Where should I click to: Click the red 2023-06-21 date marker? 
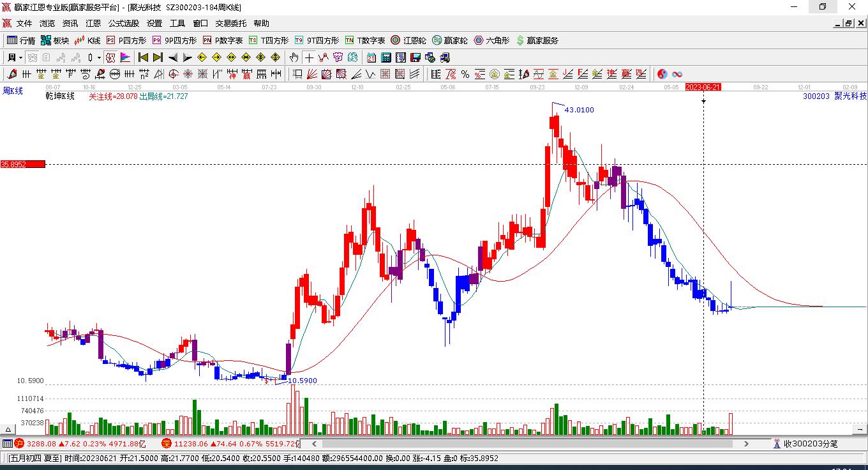pos(703,88)
